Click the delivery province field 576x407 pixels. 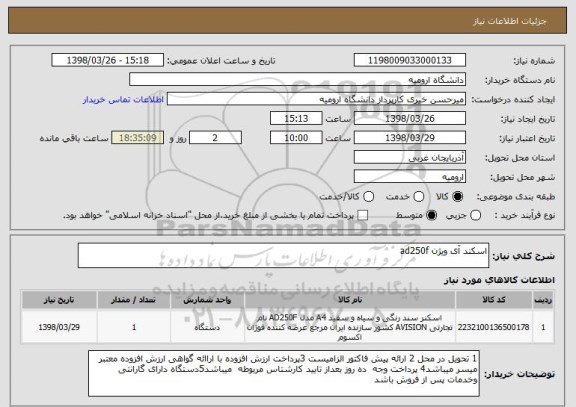(410, 158)
